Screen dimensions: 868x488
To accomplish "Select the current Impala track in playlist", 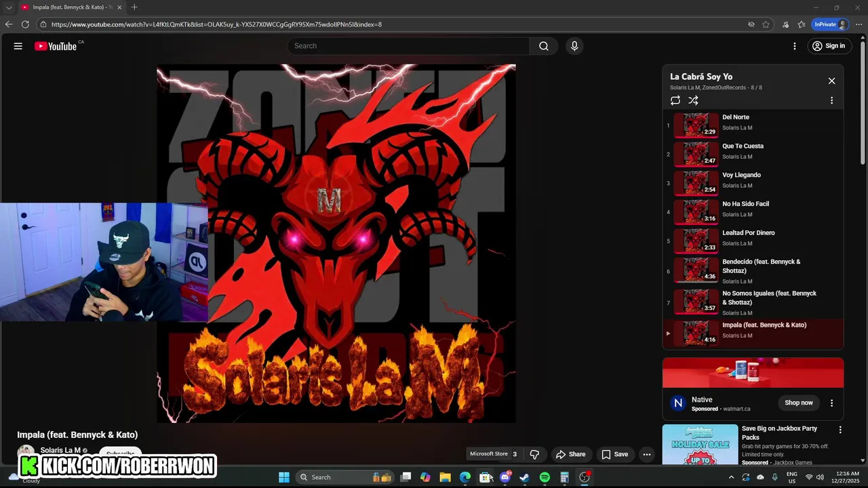I will (753, 333).
